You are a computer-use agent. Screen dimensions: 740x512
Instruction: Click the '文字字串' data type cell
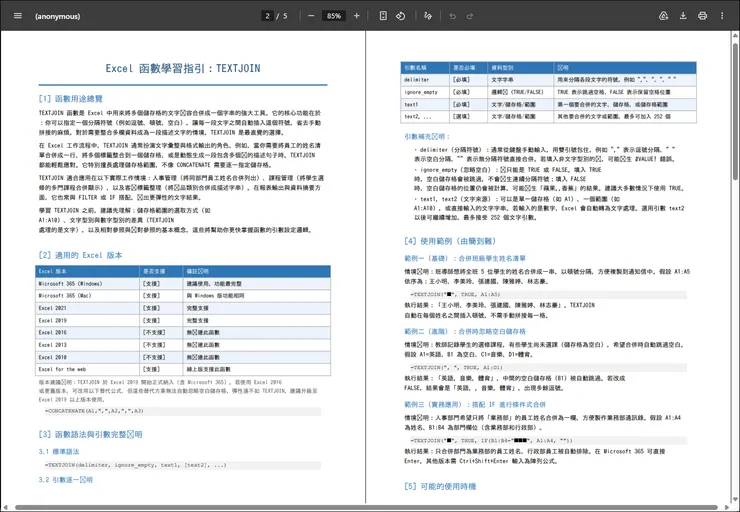521,80
